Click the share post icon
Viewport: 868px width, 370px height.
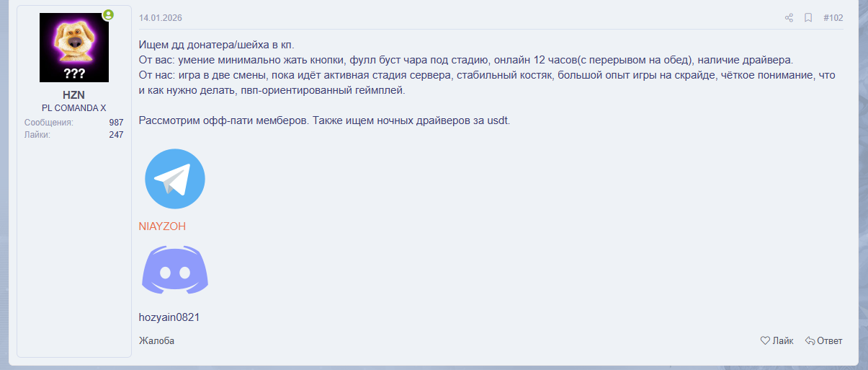pyautogui.click(x=789, y=18)
